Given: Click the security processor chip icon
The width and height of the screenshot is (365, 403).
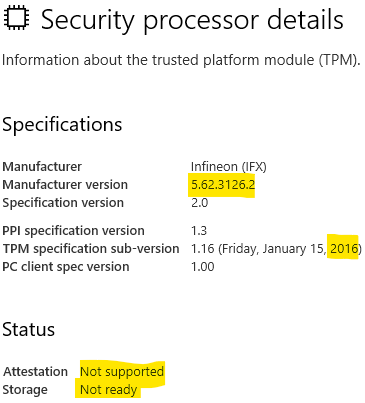Looking at the screenshot, I should tap(17, 18).
